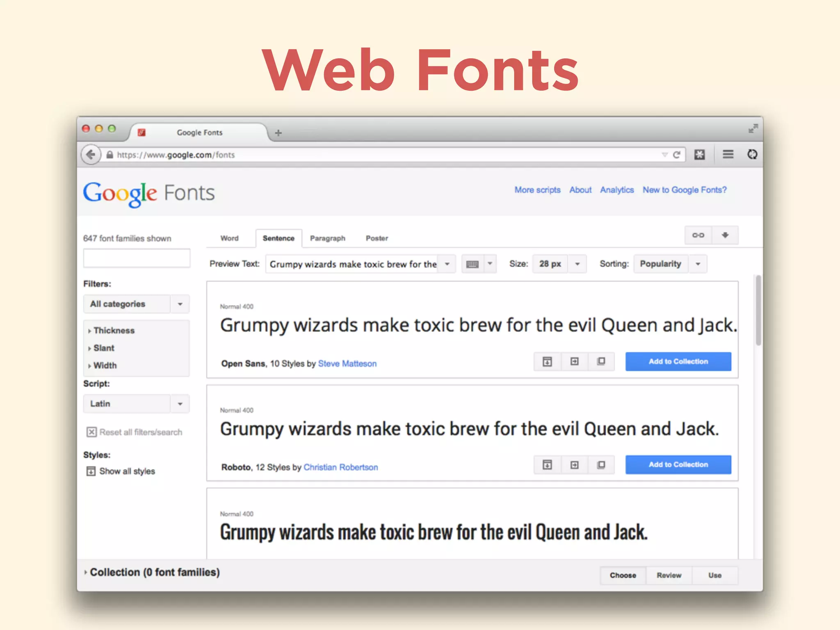Click the font list vertical scrollbar
The image size is (840, 630).
758,310
